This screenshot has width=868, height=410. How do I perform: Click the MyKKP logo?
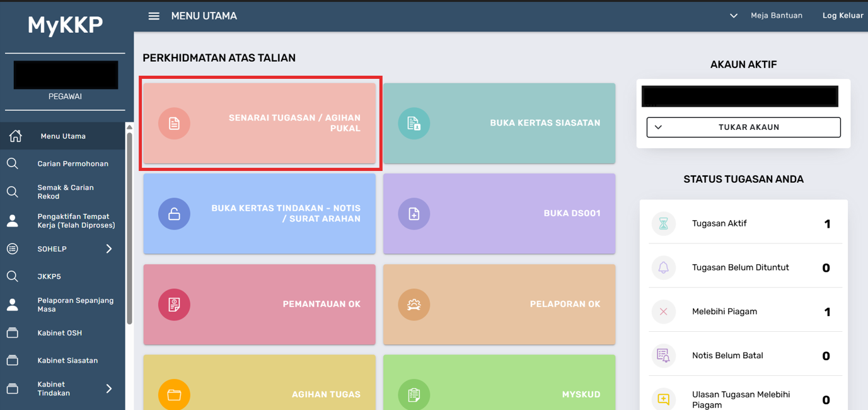[65, 25]
